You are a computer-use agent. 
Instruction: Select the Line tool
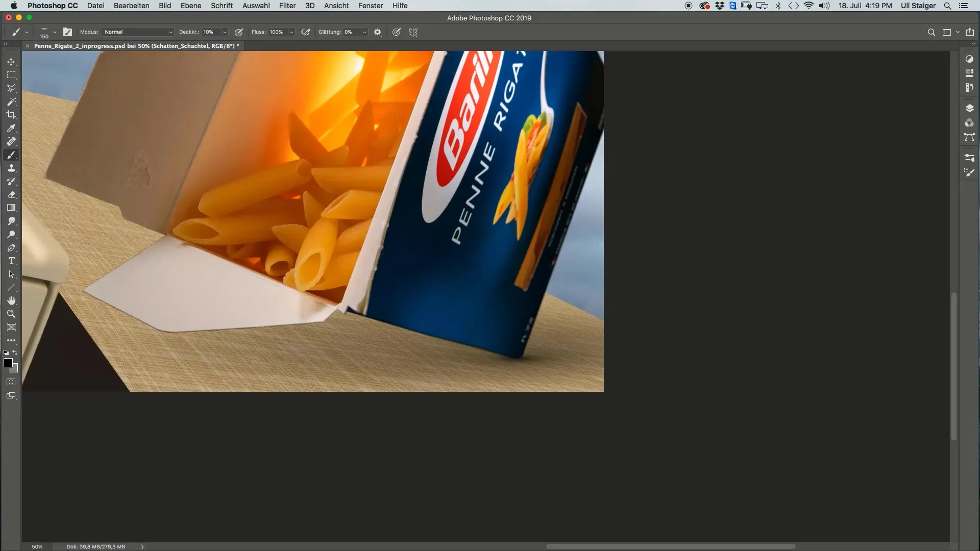tap(11, 287)
